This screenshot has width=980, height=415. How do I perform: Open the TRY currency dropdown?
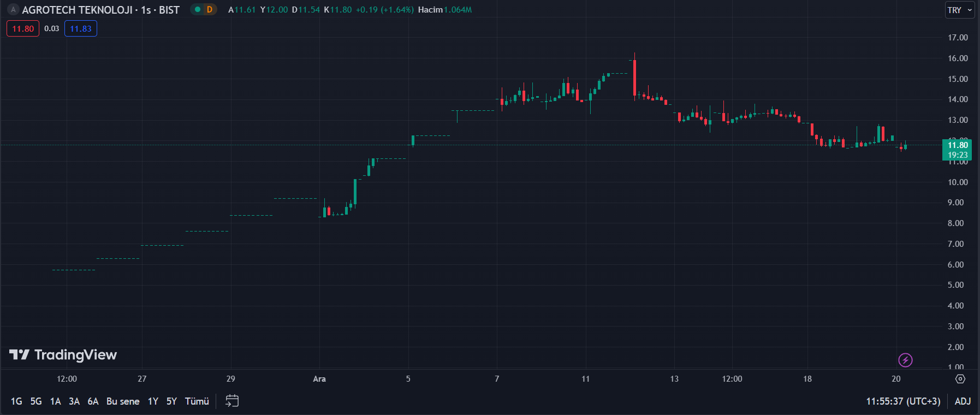click(x=960, y=10)
